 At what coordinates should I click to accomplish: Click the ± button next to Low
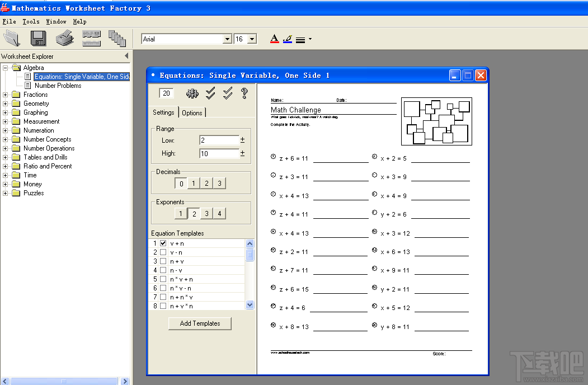pyautogui.click(x=243, y=140)
